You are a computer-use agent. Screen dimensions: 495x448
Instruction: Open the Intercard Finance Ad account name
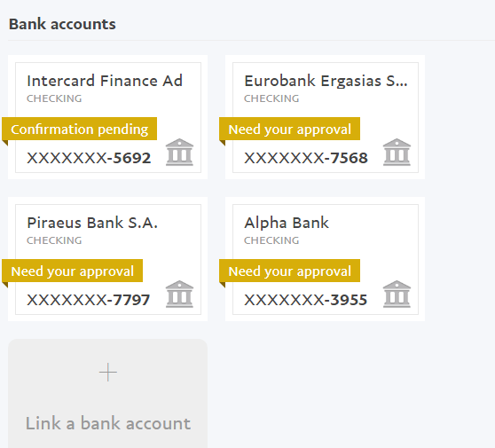(x=105, y=81)
